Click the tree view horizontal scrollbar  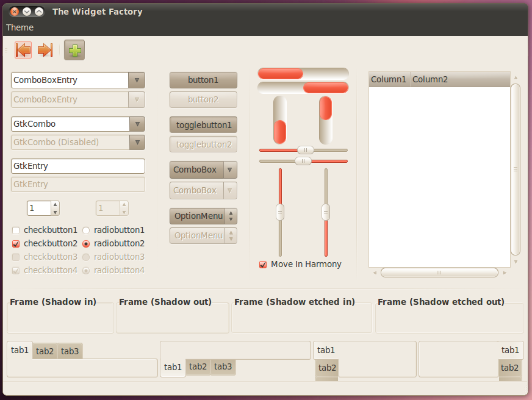(x=439, y=273)
